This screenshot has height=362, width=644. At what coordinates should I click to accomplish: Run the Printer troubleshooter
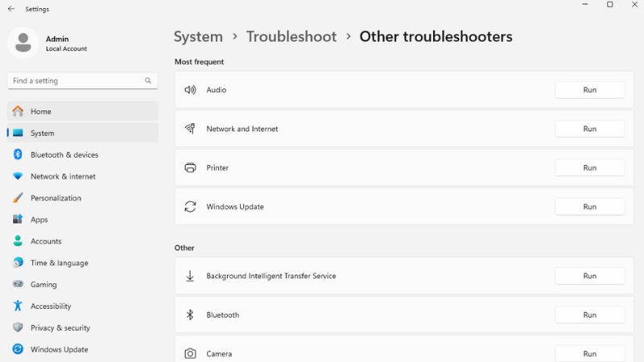tap(590, 168)
